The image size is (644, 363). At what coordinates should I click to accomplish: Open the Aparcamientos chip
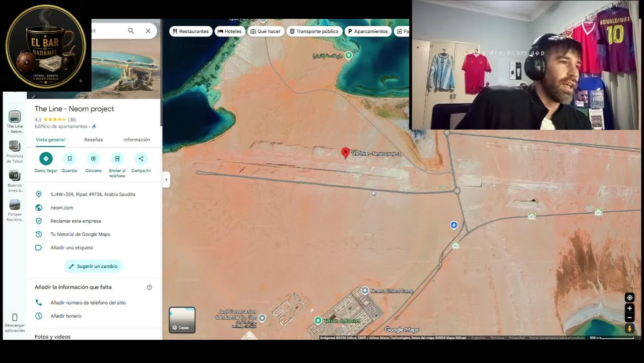(x=368, y=31)
